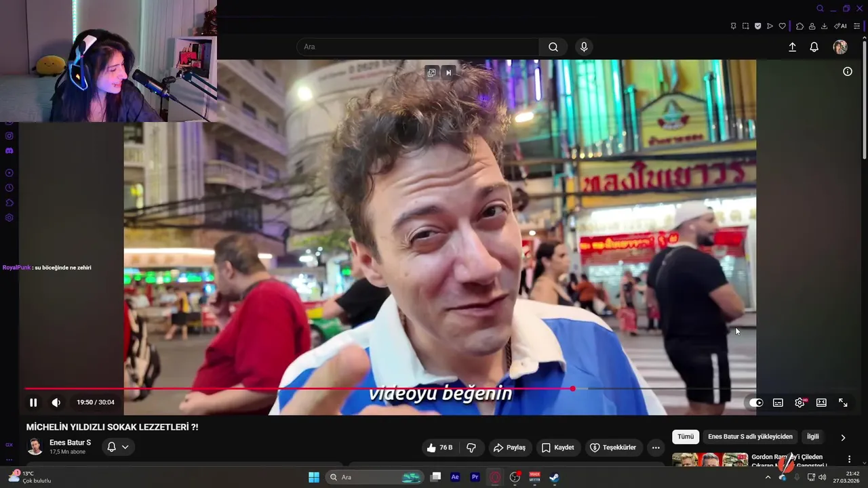Open Discord in the browser sidebar

point(9,150)
